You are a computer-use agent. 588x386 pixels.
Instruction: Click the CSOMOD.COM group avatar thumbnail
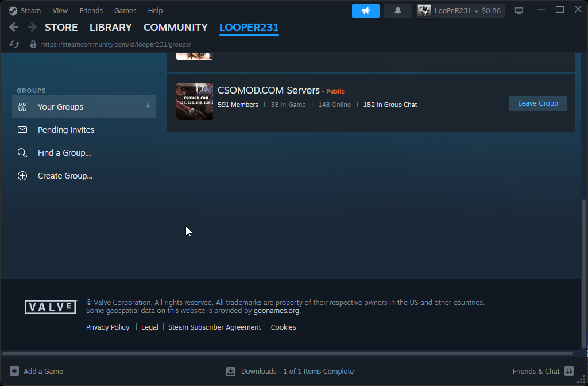(x=194, y=102)
